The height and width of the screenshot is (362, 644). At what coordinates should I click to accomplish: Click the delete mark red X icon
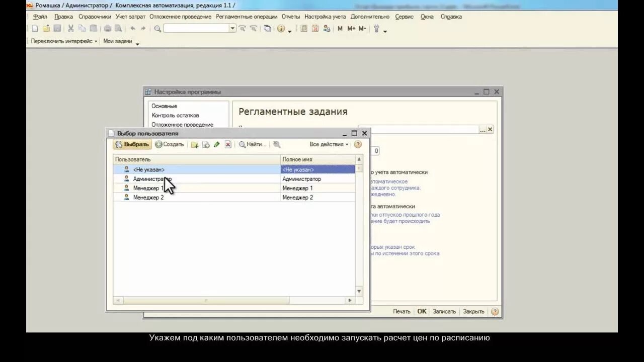228,144
